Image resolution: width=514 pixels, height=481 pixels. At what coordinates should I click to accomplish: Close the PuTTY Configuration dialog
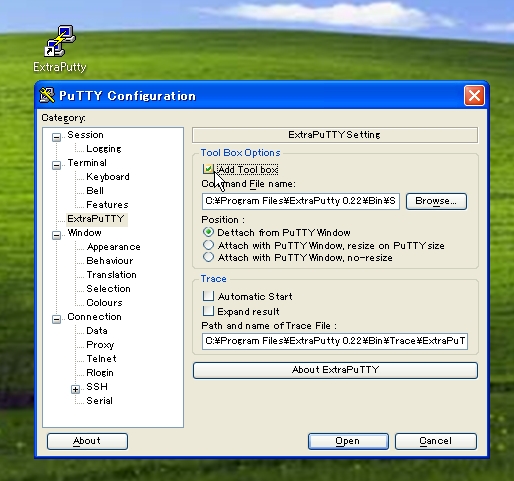tap(474, 96)
